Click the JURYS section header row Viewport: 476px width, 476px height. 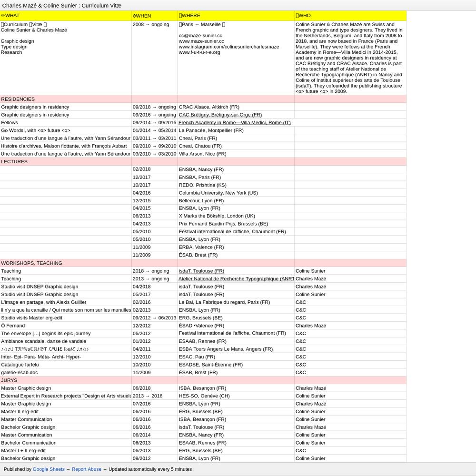(203, 380)
